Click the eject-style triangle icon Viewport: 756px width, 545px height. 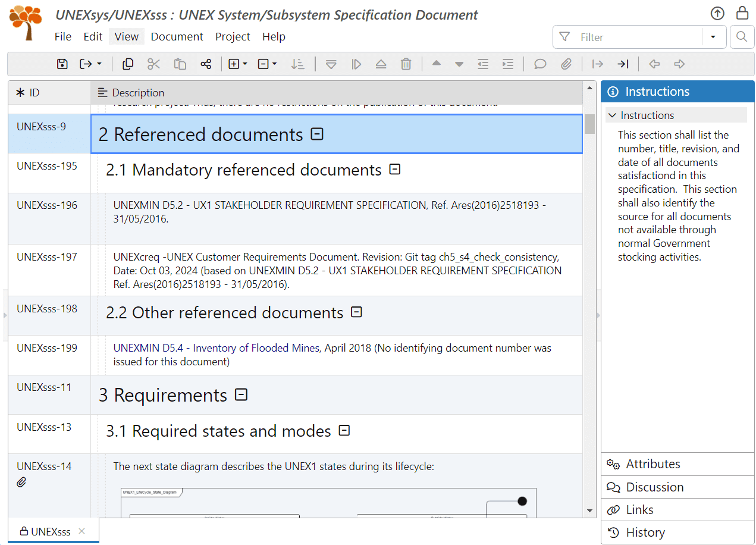tap(381, 64)
